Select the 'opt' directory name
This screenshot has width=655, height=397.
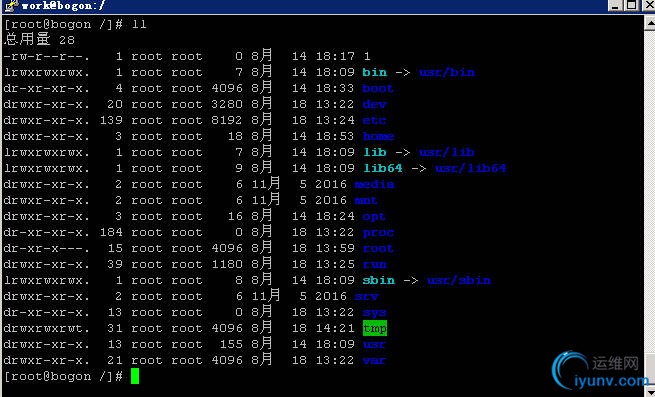(374, 216)
